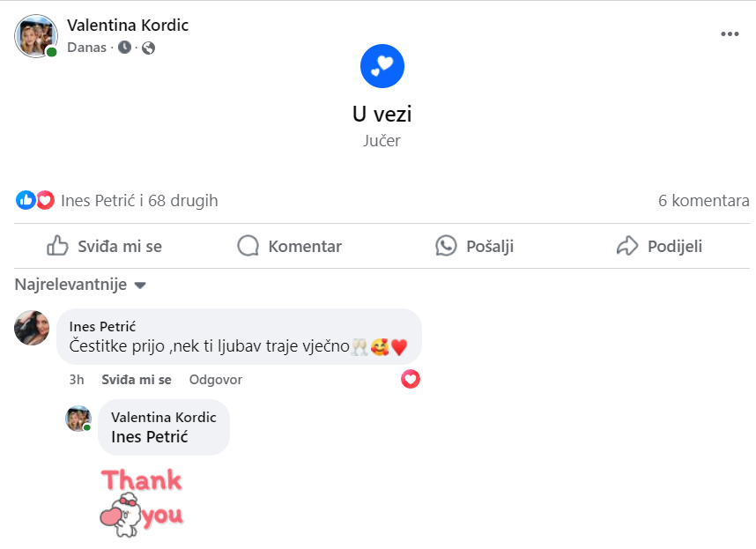The height and width of the screenshot is (549, 756).
Task: Open the post options three-dot menu
Action: click(730, 33)
